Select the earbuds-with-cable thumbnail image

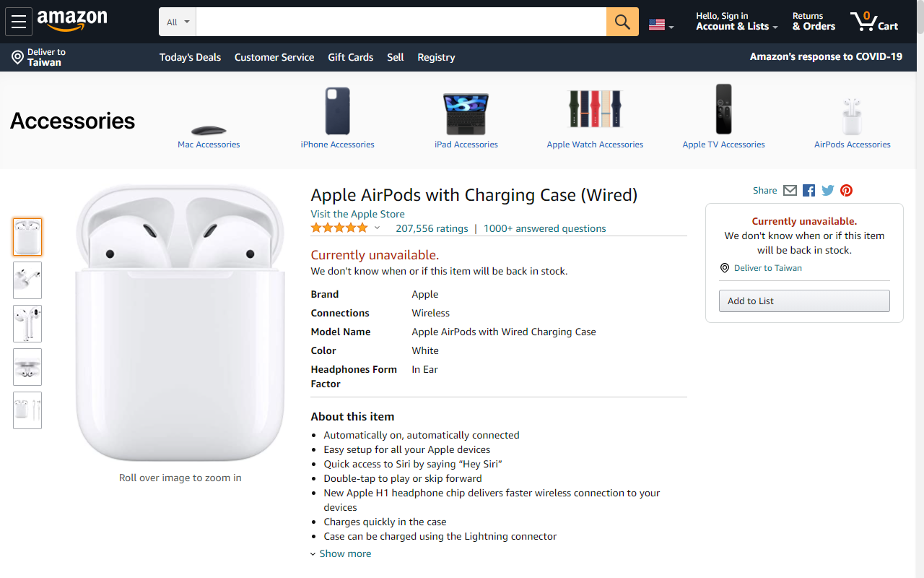pyautogui.click(x=27, y=410)
